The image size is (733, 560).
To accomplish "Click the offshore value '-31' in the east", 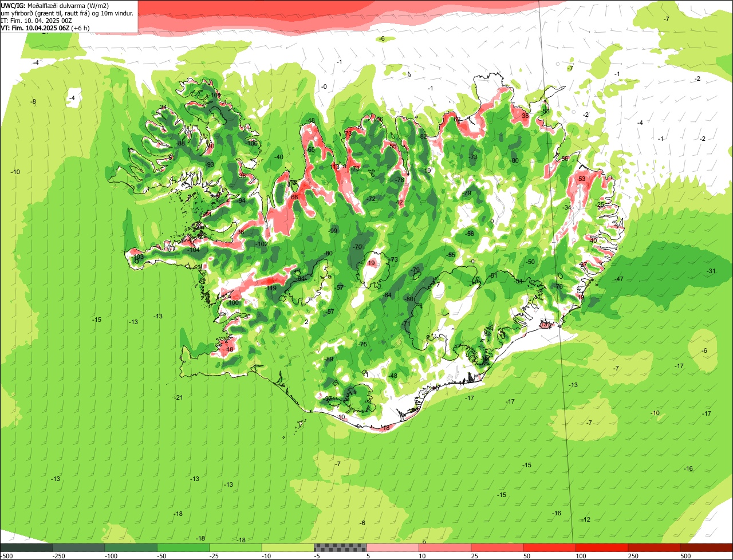I will [x=711, y=271].
